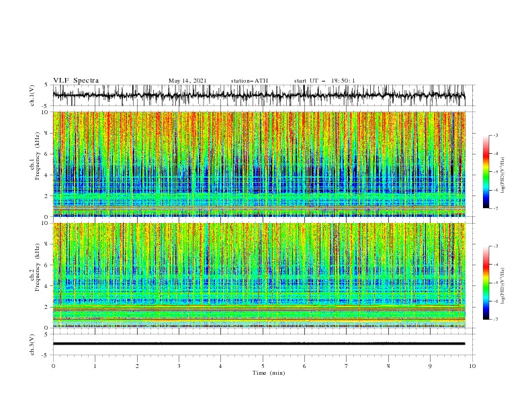Click the ch.3 voltage waveform trace
This screenshot has width=532, height=411.
[x=259, y=344]
